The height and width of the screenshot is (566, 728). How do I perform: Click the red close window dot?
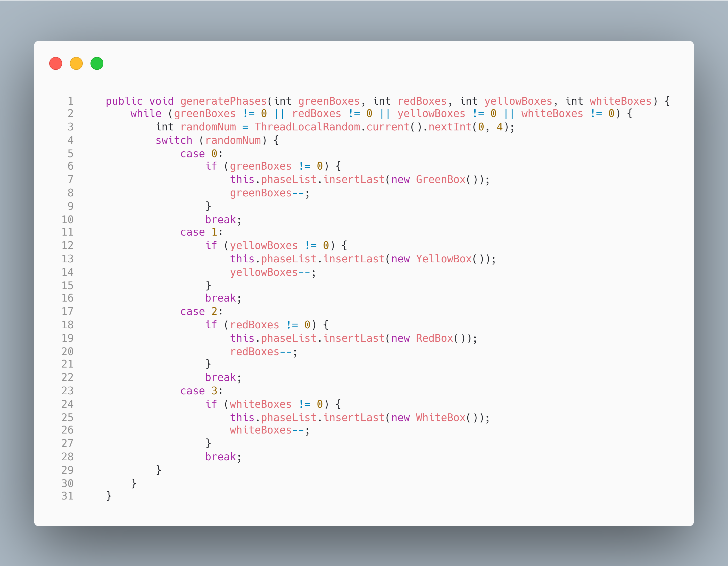click(56, 63)
